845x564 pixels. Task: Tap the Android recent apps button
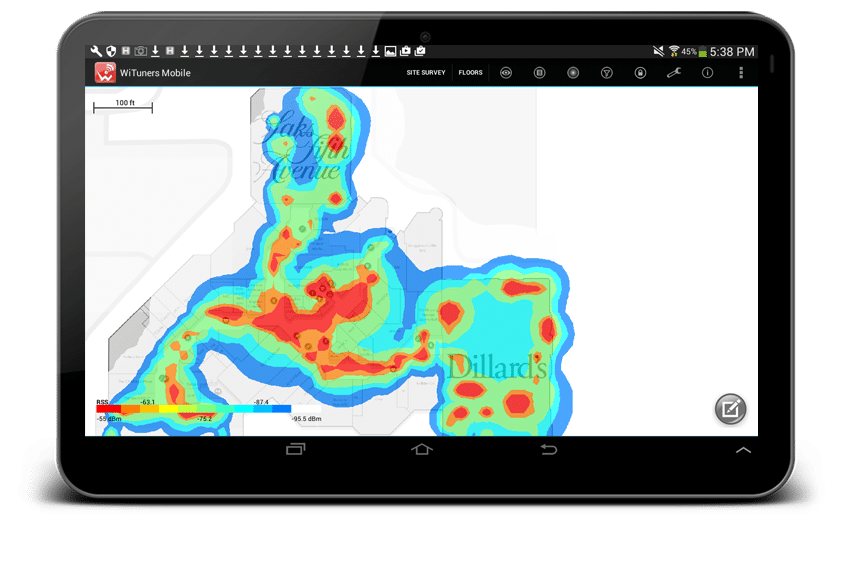(295, 449)
